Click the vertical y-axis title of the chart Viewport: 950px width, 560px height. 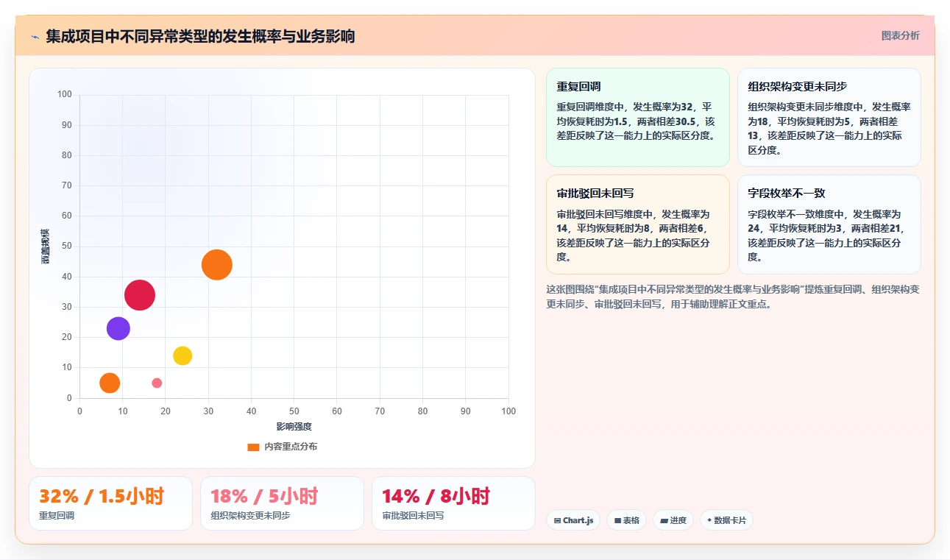(46, 247)
